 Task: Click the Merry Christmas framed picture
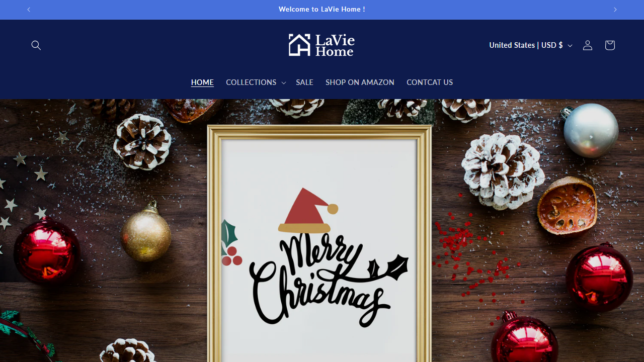click(x=319, y=244)
